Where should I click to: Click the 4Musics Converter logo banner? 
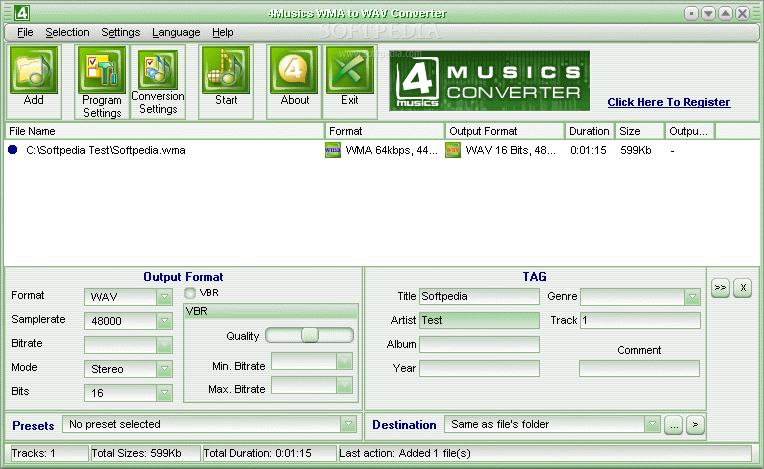[489, 81]
